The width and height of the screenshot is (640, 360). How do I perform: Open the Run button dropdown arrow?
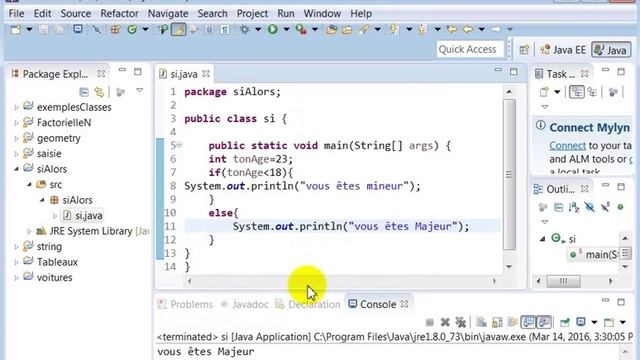[286, 29]
